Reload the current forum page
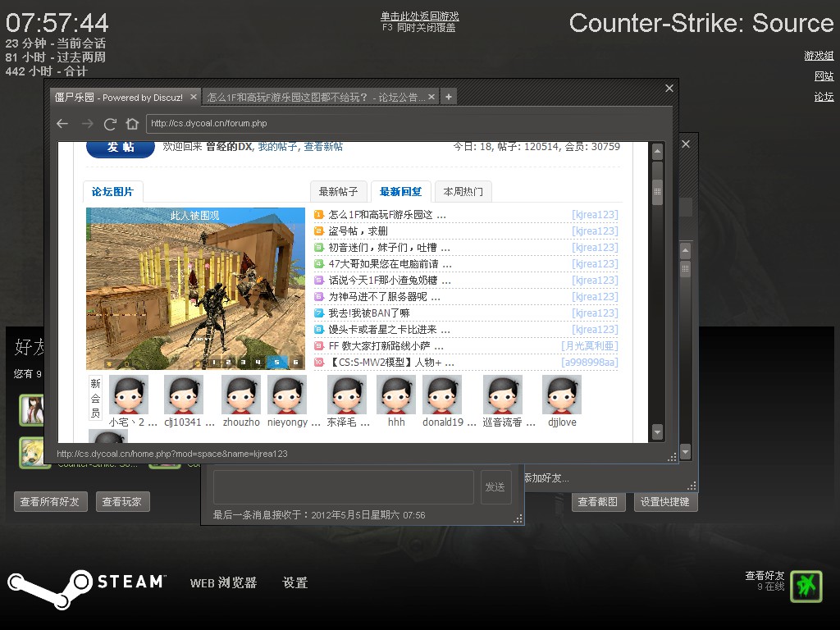This screenshot has height=630, width=840. point(110,124)
